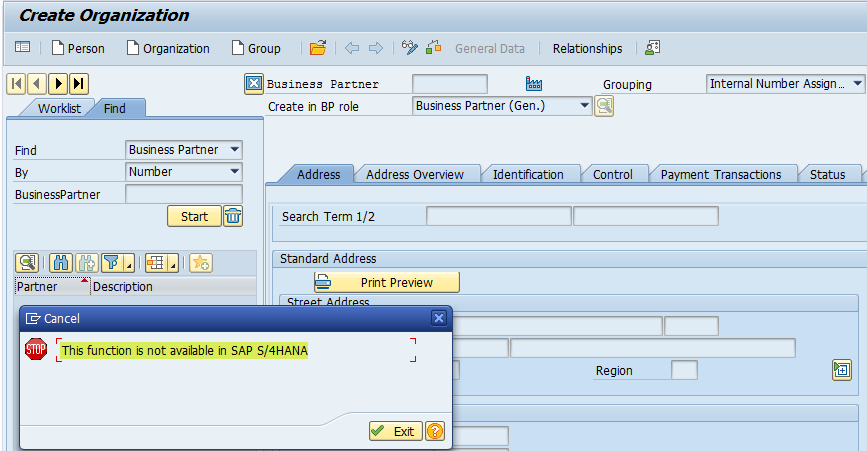
Task: Click the second Search Term field
Action: (x=646, y=216)
